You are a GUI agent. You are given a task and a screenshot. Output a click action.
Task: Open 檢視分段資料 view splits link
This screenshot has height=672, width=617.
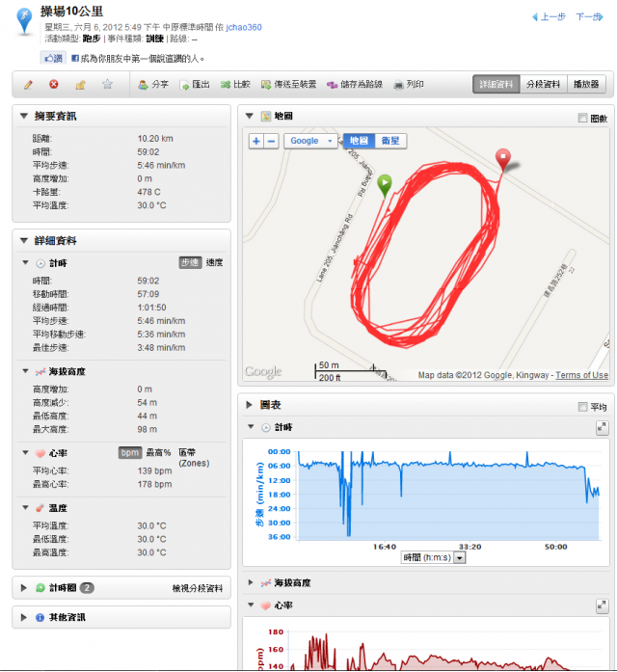pyautogui.click(x=198, y=588)
